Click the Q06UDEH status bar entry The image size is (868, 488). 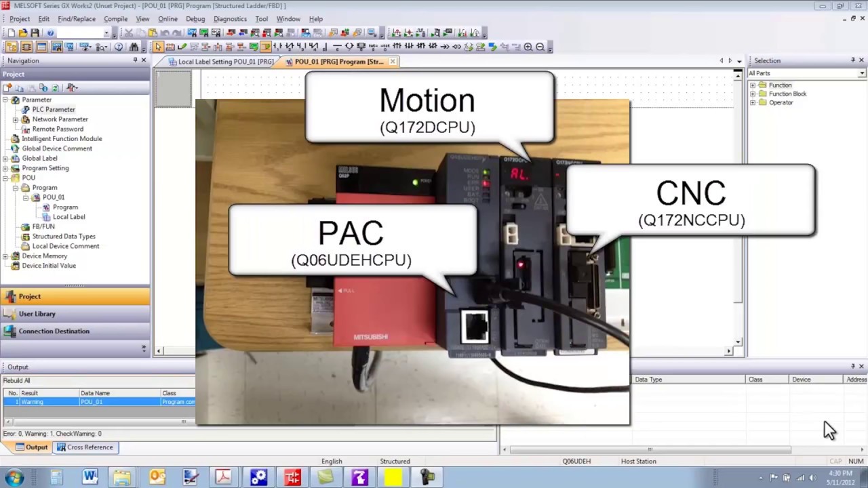(576, 462)
